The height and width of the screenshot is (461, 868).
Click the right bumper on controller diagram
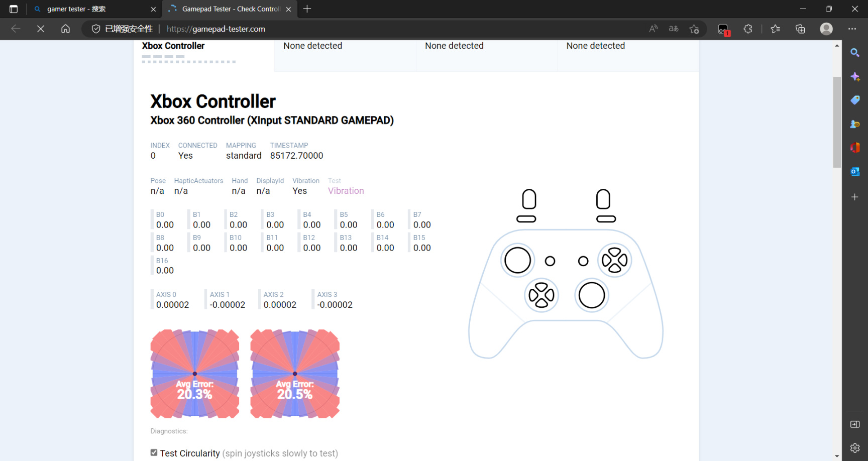click(x=606, y=219)
